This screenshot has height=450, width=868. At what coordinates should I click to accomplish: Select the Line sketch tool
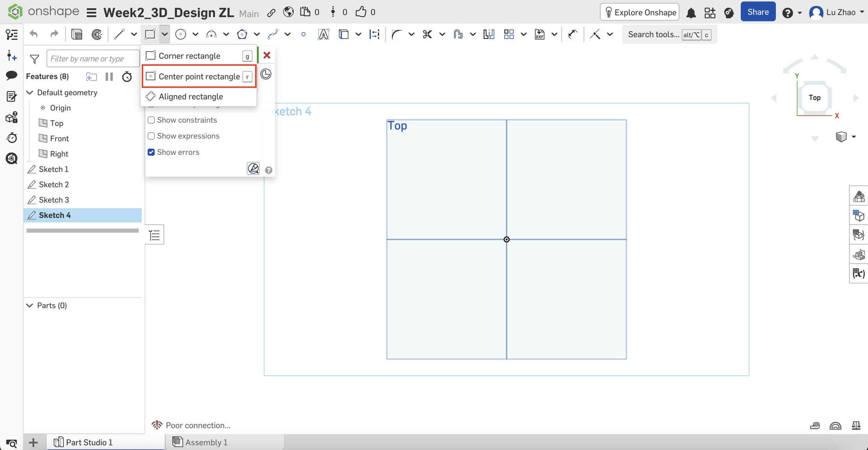[x=119, y=34]
